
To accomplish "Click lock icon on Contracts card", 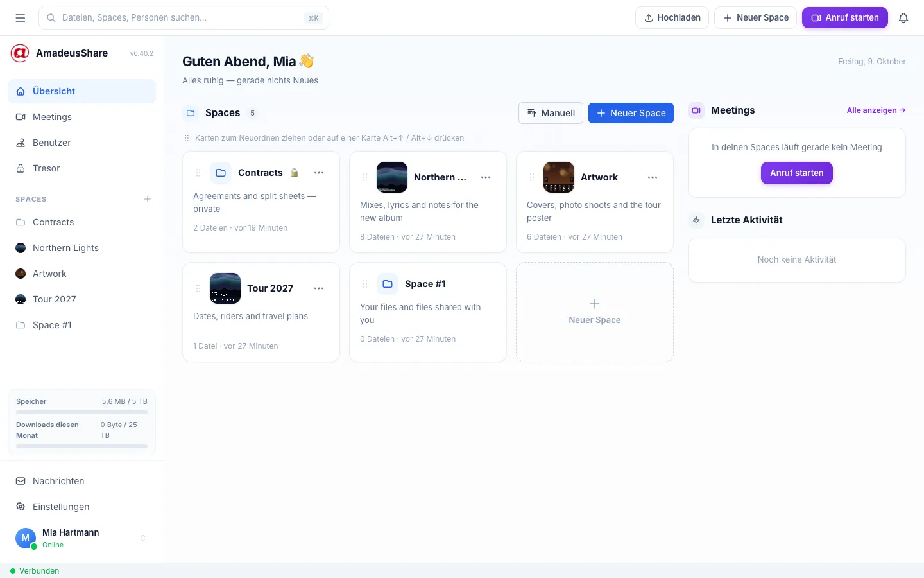I will (x=295, y=173).
